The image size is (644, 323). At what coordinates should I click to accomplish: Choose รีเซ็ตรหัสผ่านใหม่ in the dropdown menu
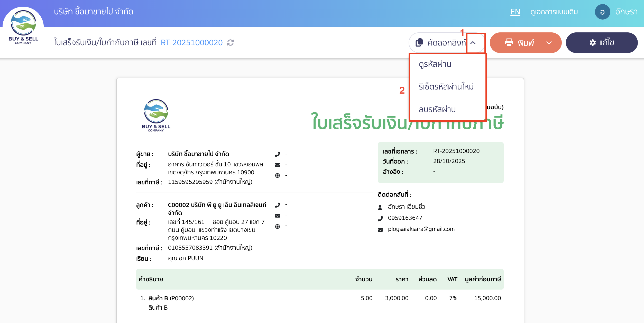[x=446, y=87]
